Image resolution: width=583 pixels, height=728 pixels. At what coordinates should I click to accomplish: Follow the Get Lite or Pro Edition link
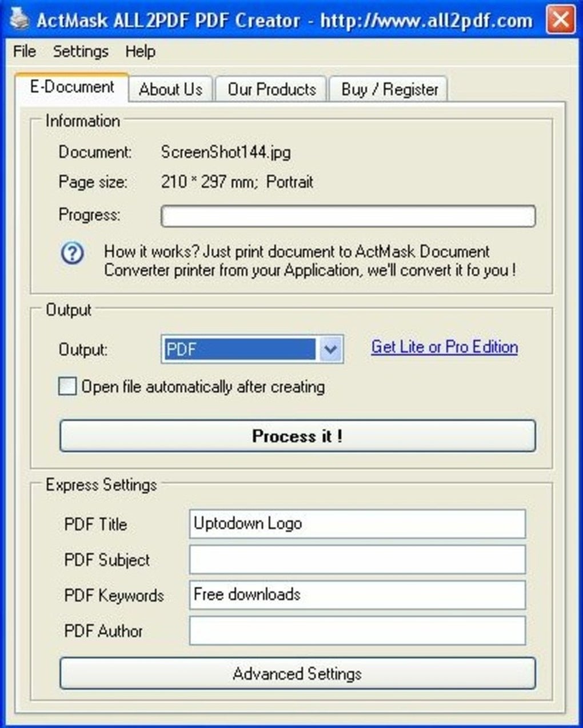pos(444,347)
